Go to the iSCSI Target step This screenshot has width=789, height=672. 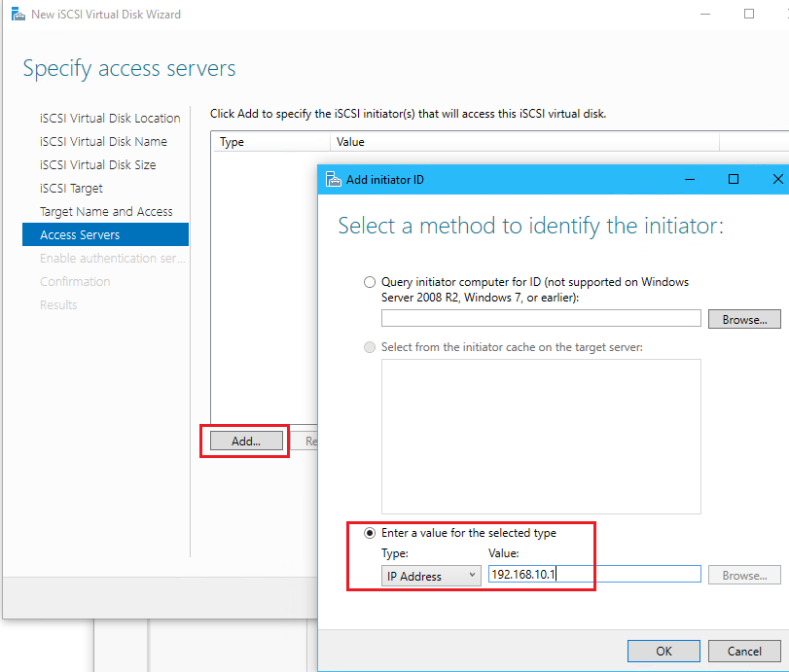[71, 189]
